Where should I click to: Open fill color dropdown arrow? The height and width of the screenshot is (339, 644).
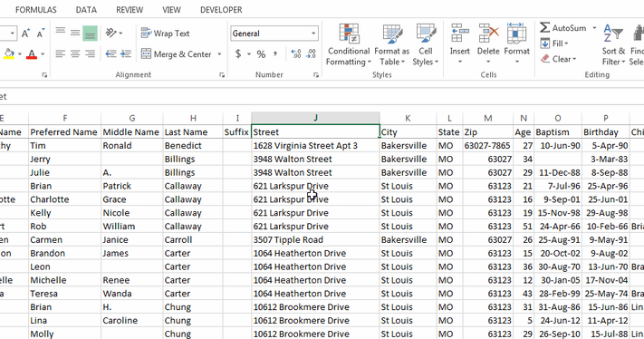click(x=19, y=54)
